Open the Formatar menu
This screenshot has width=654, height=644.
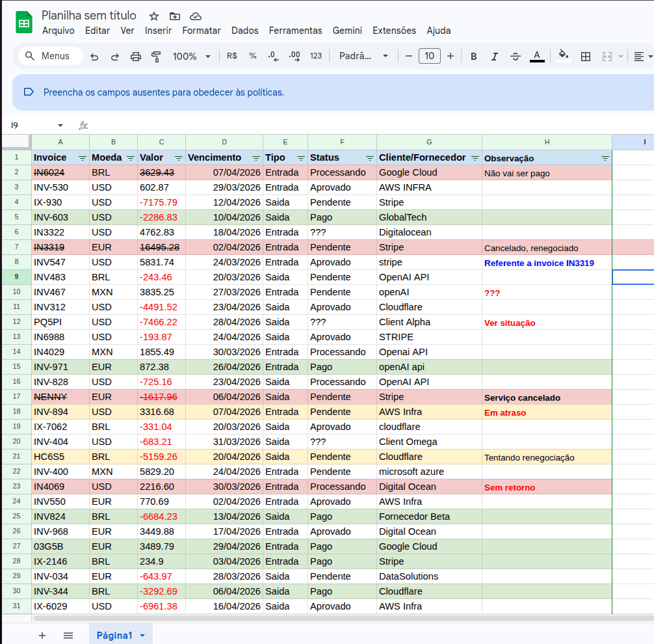pos(202,31)
